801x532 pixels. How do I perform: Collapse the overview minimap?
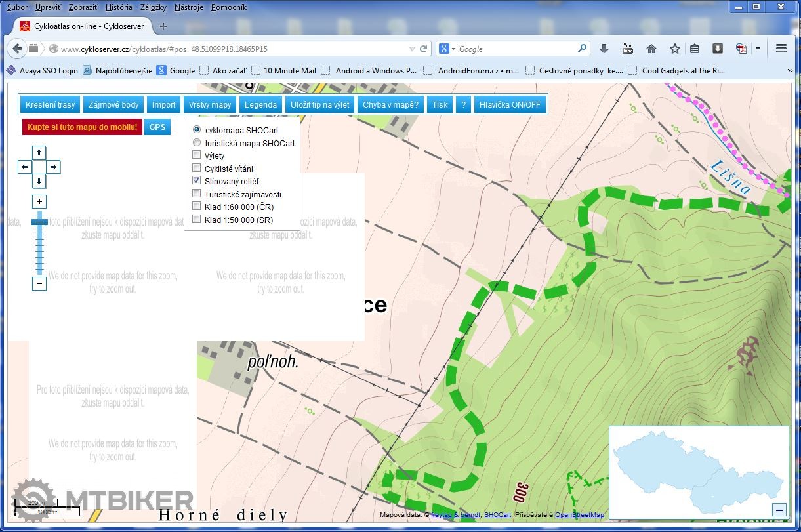tap(779, 510)
